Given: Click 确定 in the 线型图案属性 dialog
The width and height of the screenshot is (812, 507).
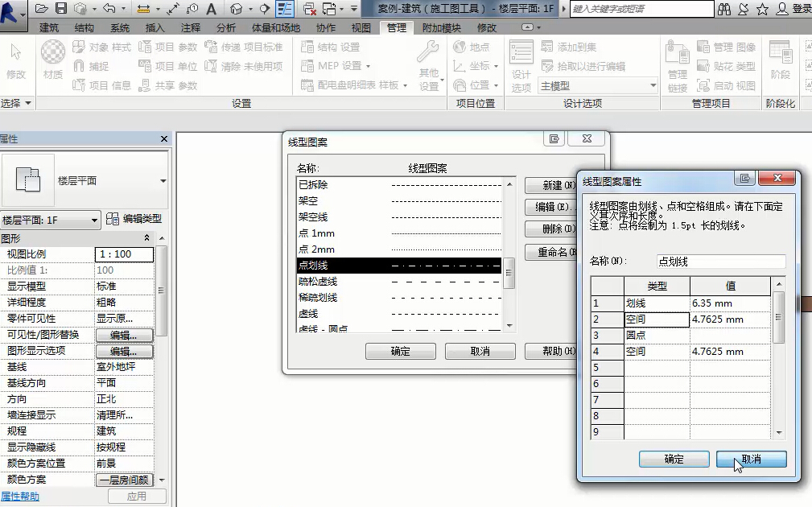Looking at the screenshot, I should coord(674,459).
